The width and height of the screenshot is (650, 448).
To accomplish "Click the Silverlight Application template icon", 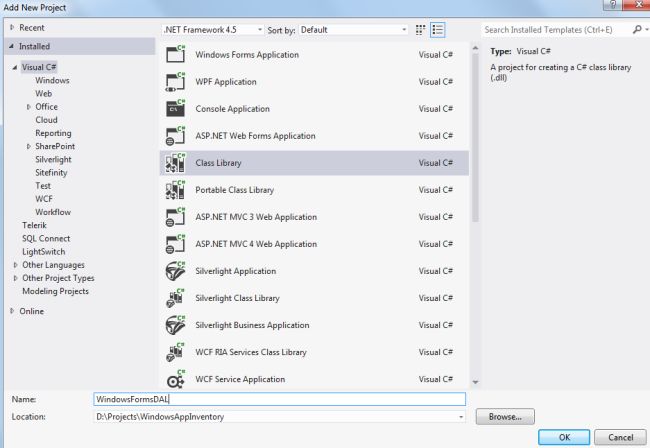I will (175, 271).
